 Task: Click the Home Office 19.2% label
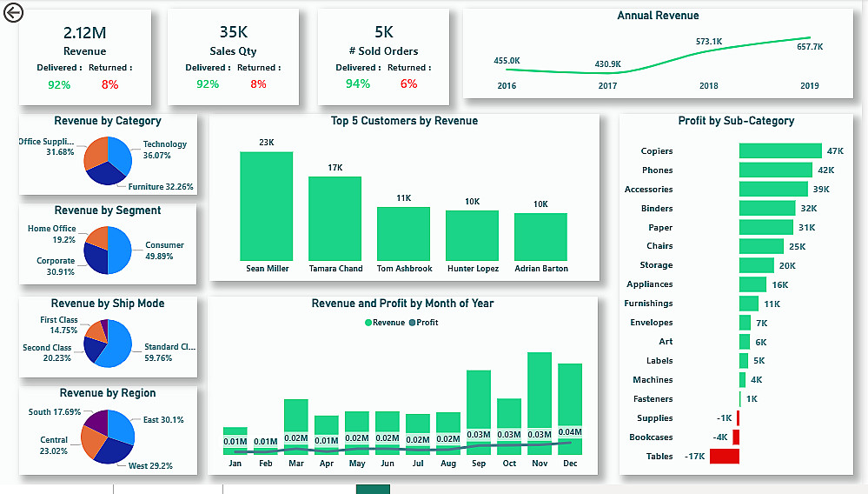(51, 234)
